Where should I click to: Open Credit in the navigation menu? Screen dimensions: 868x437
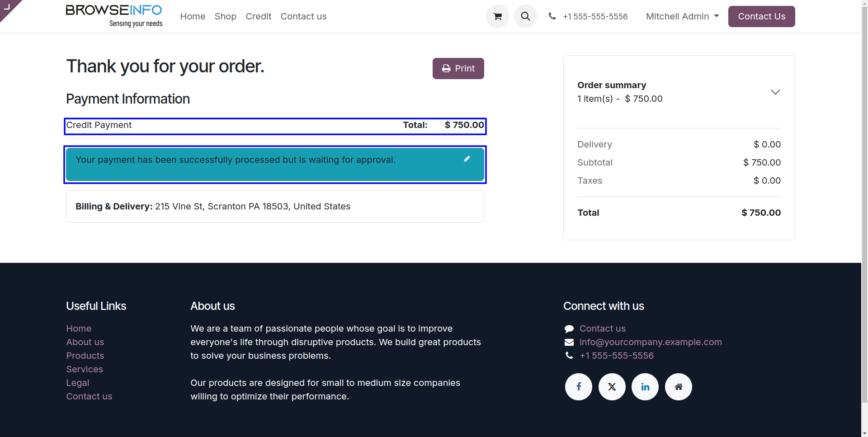[x=258, y=17]
